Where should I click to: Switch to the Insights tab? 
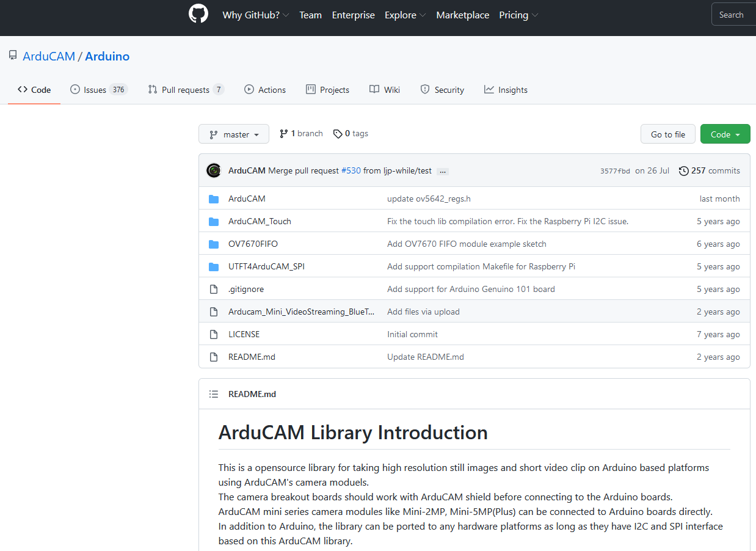tap(506, 90)
